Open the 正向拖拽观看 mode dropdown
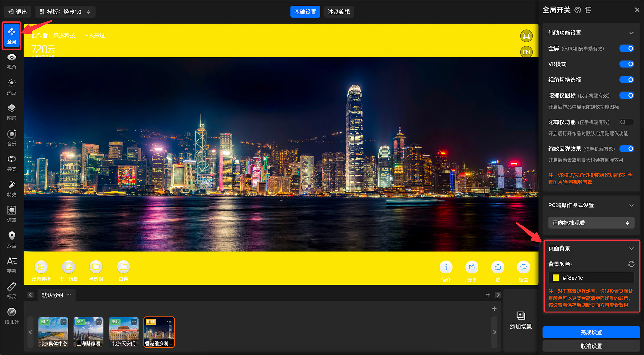This screenshot has height=355, width=644. pos(591,223)
